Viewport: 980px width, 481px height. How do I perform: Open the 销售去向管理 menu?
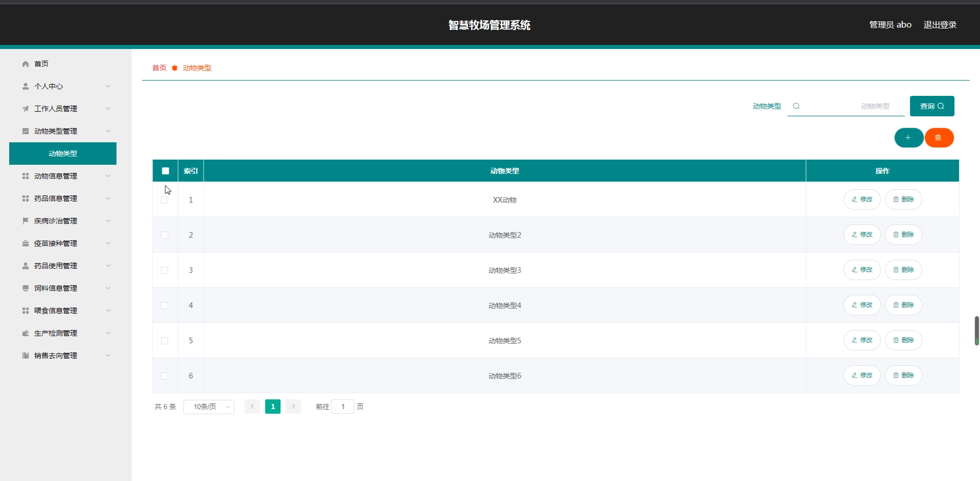coord(63,356)
